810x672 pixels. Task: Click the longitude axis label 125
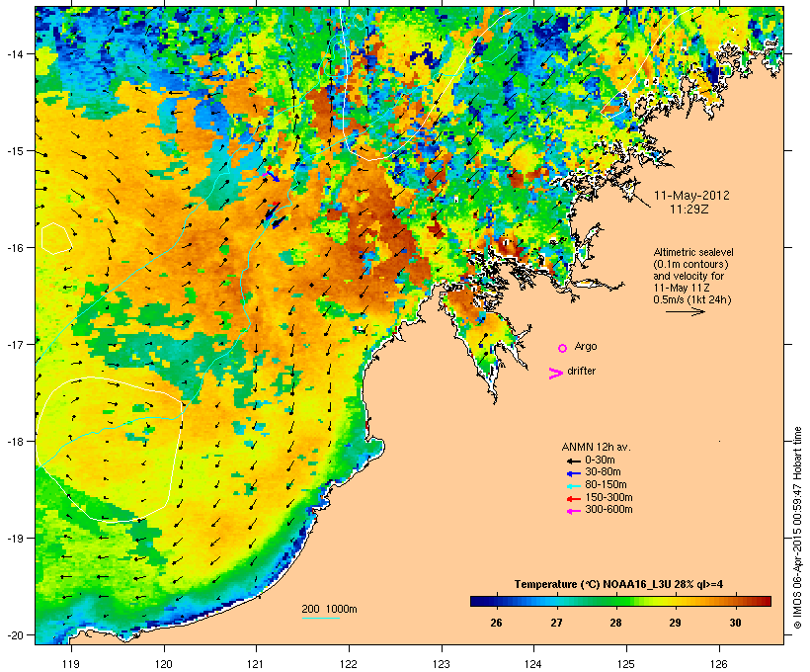[626, 664]
